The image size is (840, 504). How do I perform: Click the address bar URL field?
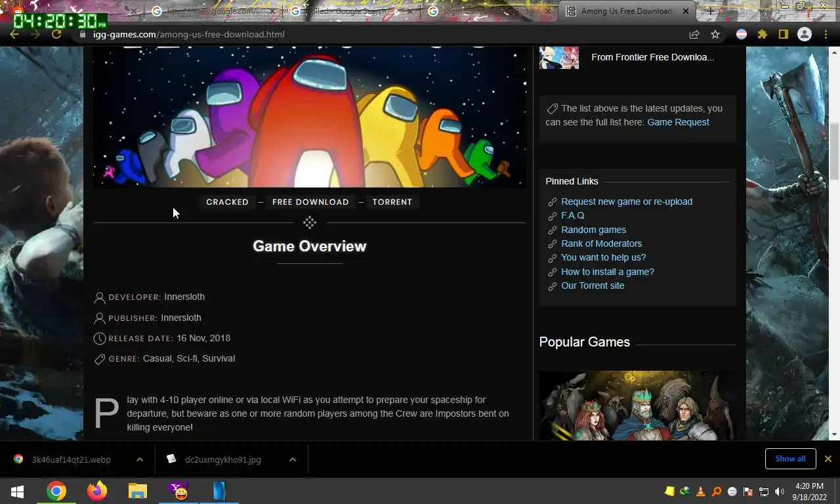click(381, 34)
